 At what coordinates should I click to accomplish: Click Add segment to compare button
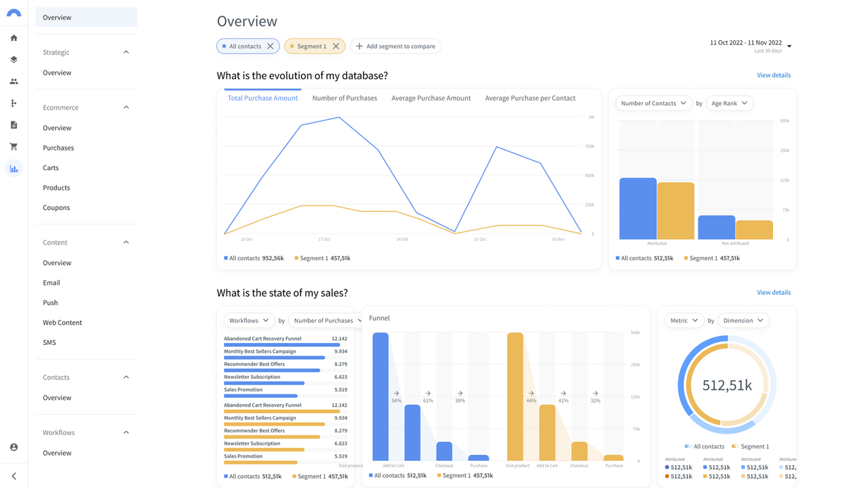(x=395, y=46)
